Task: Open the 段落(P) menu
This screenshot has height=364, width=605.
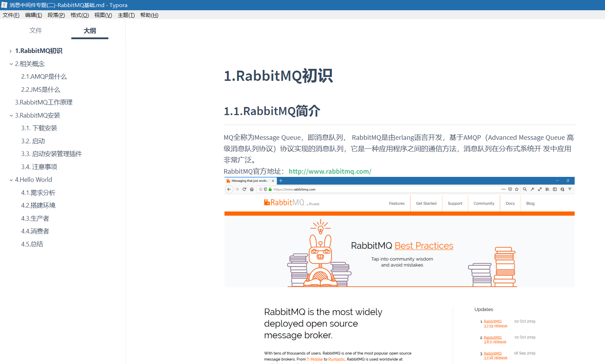Action: (x=56, y=15)
